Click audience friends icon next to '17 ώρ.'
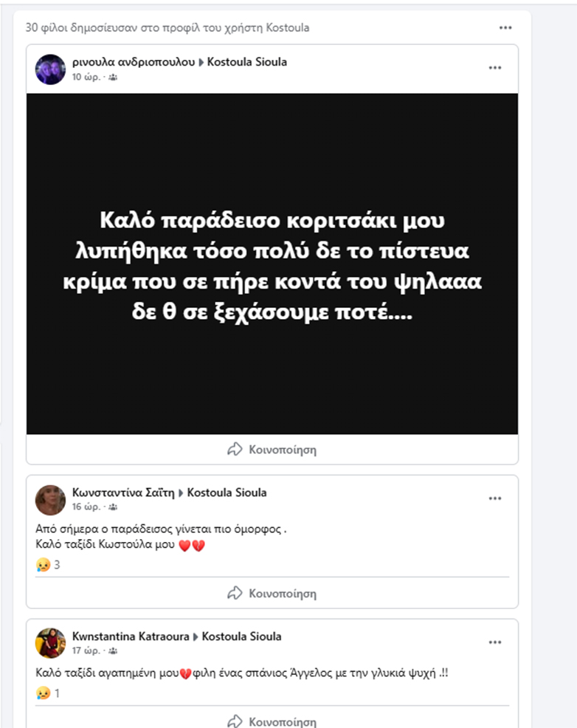 click(x=113, y=651)
